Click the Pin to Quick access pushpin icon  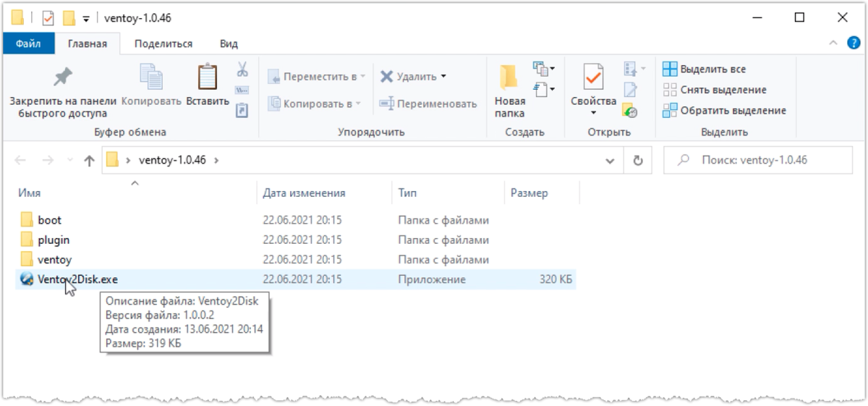(x=63, y=76)
